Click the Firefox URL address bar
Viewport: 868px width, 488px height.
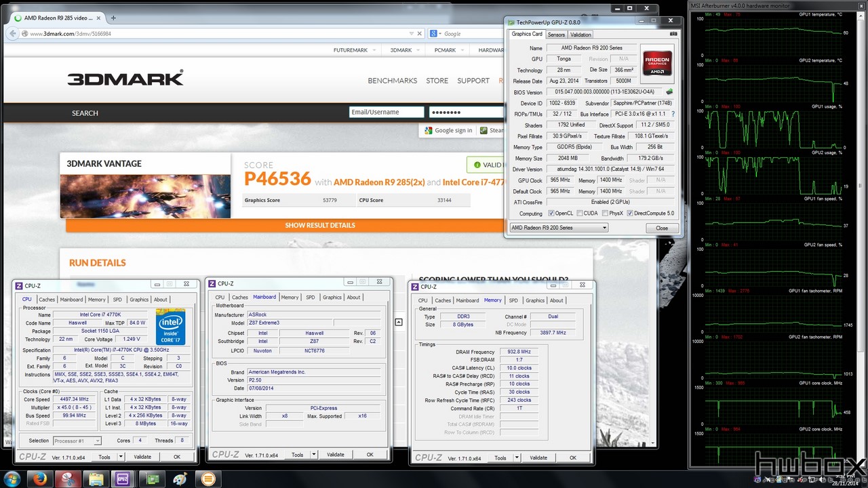(x=217, y=33)
